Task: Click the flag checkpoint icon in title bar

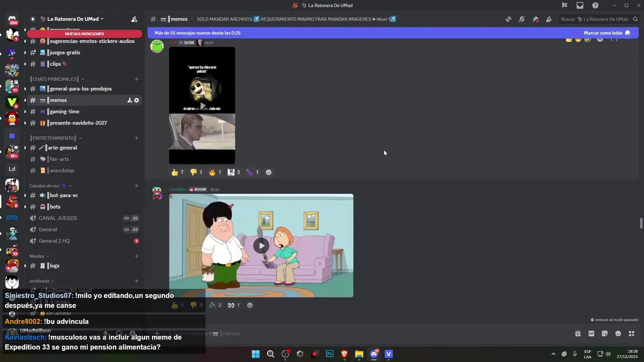Action: (565, 6)
